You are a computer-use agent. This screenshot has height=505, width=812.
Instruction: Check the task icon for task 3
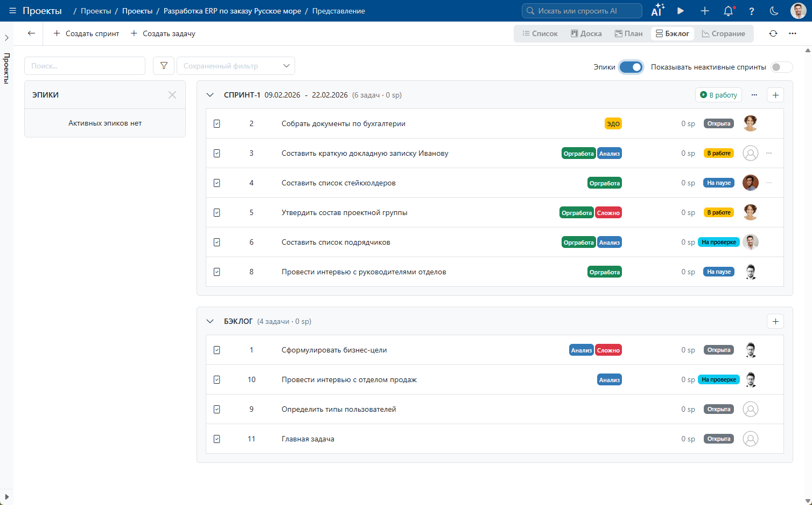tap(216, 153)
